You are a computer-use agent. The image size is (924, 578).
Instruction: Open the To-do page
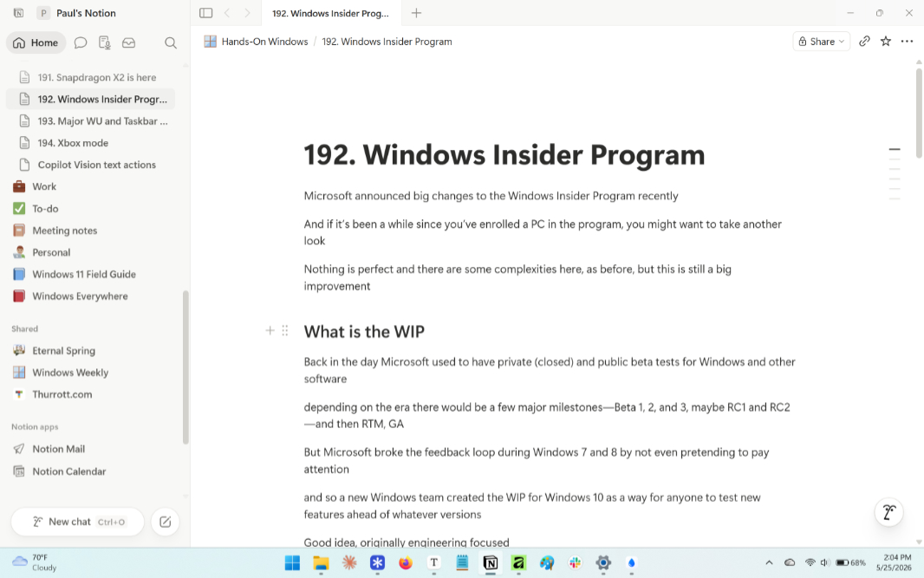tap(91, 209)
